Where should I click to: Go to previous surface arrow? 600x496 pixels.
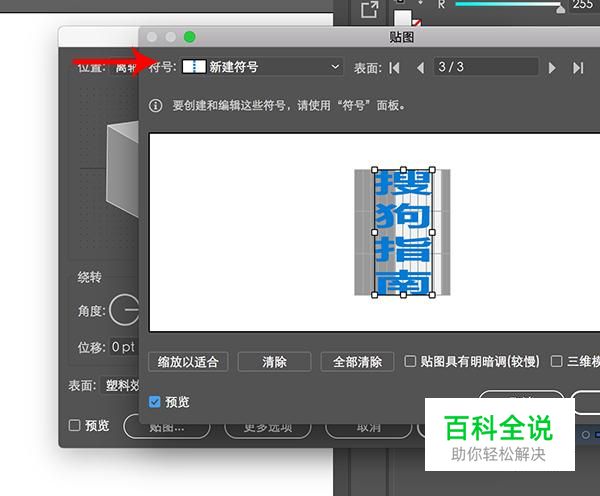[x=420, y=68]
